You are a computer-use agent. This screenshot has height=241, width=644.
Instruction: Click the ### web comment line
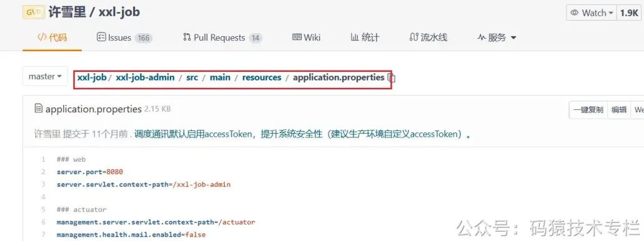(x=71, y=159)
